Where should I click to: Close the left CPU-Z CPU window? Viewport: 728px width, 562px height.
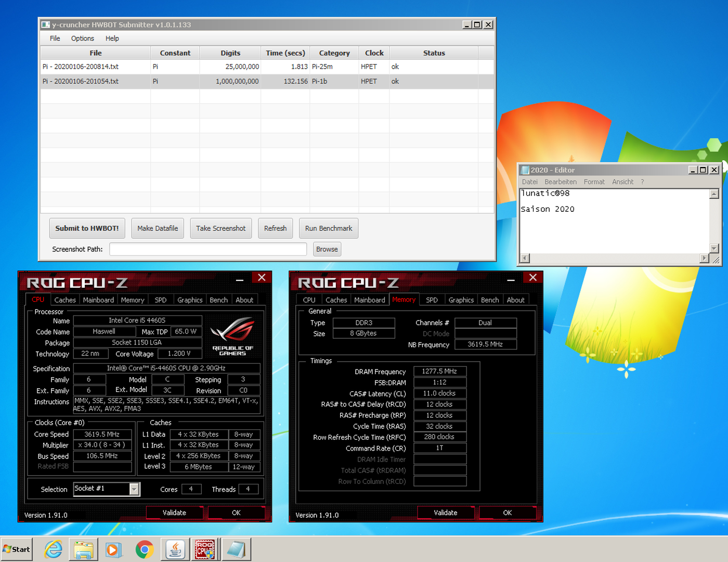262,278
